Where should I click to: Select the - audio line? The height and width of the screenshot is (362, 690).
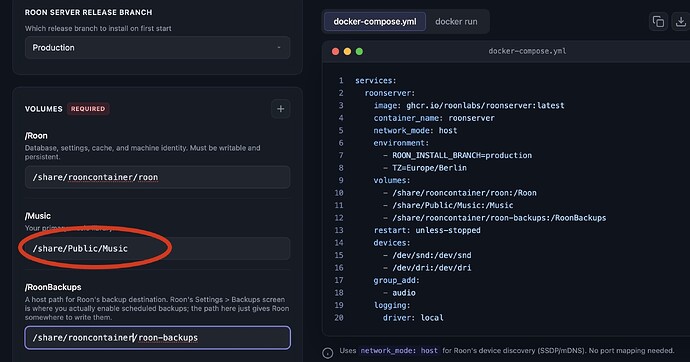[x=399, y=293]
